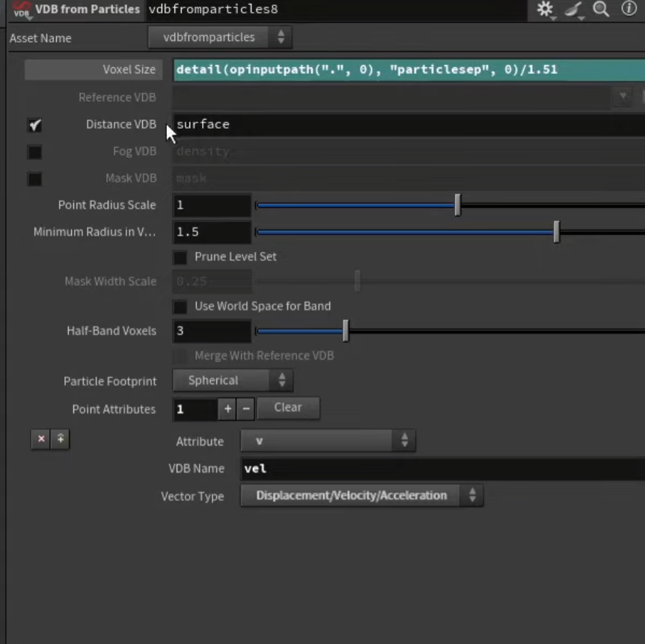Open the gear parameter settings menu

tap(545, 9)
